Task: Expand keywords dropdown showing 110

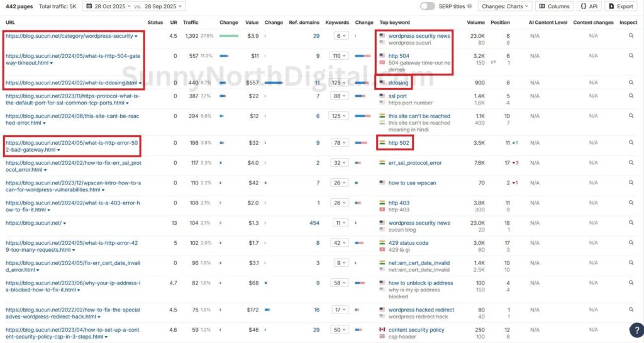Action: pyautogui.click(x=339, y=56)
